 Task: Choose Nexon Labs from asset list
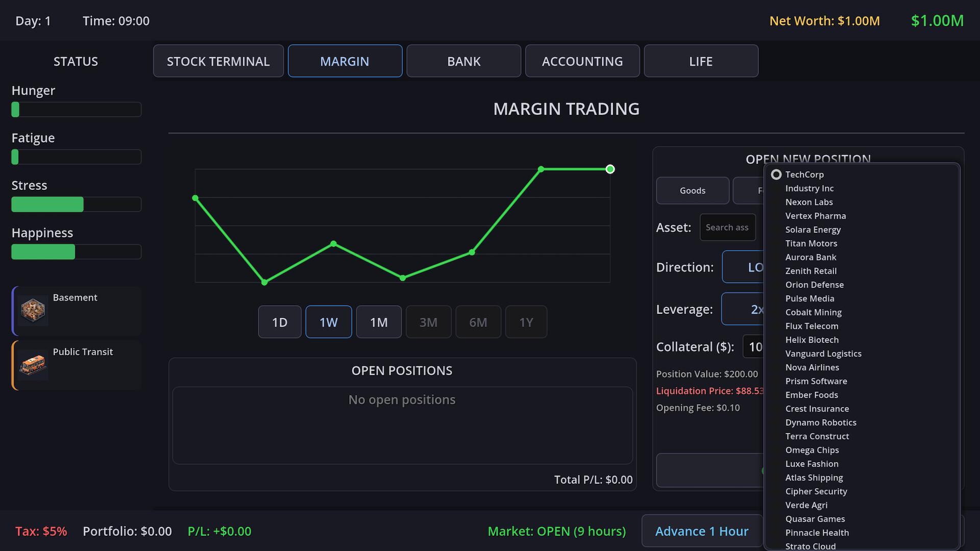[x=808, y=202]
